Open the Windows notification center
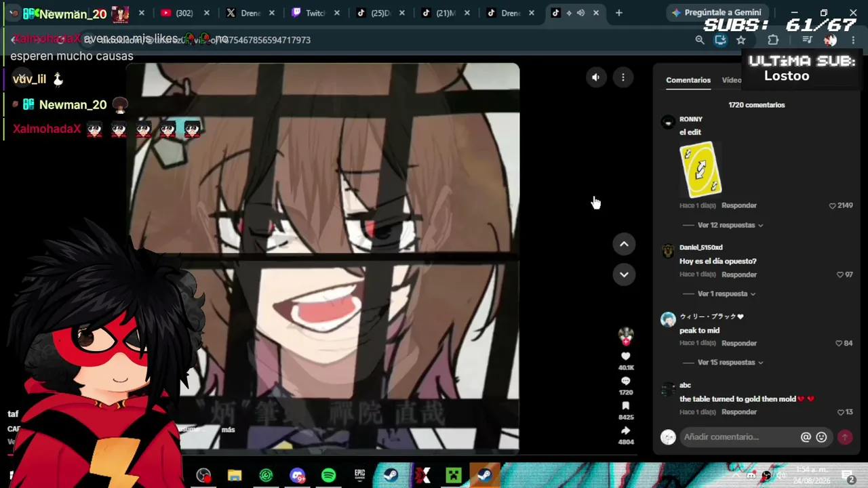868x488 pixels. click(848, 476)
